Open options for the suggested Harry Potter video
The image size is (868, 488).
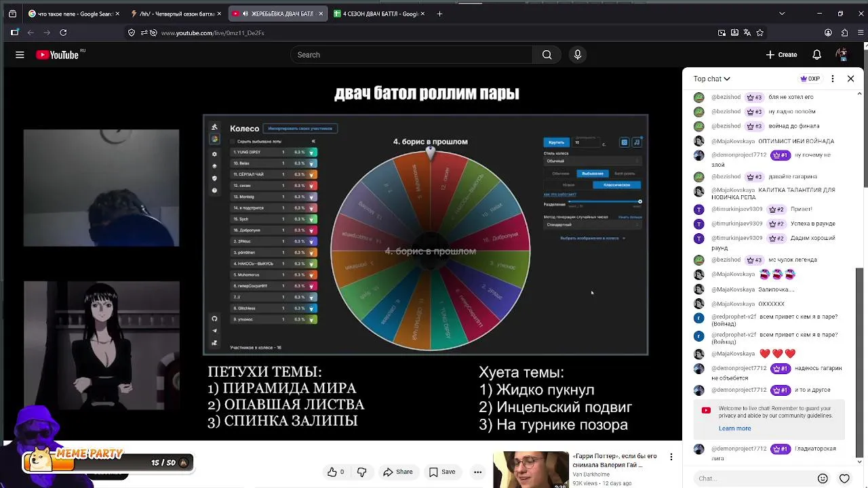671,457
